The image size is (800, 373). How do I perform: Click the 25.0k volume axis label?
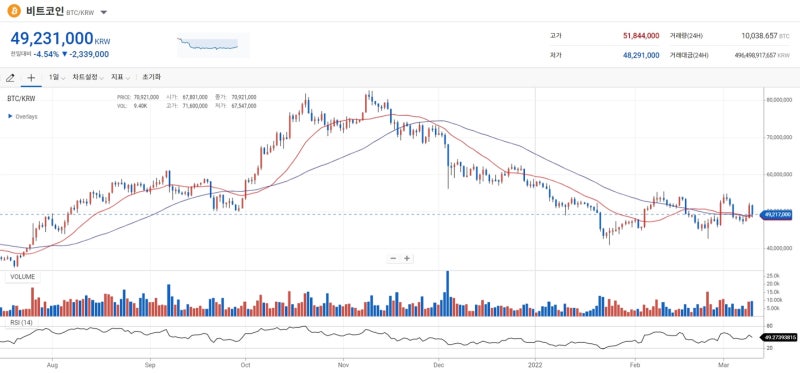point(772,276)
